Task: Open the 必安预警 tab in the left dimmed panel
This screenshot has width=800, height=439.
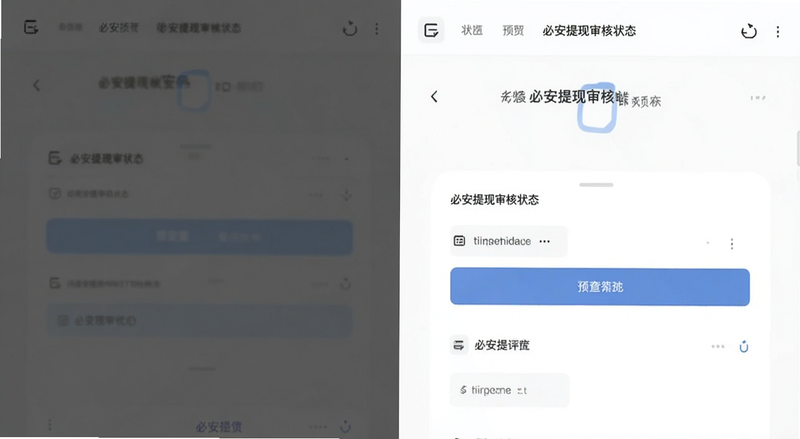Action: (x=118, y=28)
